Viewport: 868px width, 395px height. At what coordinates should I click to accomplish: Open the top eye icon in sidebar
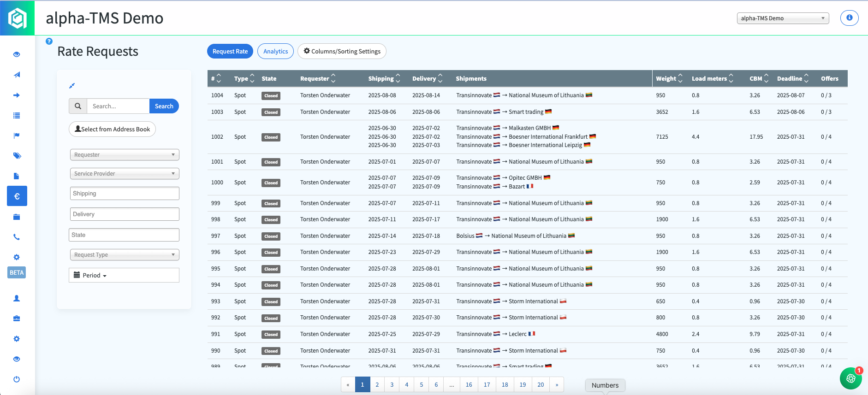click(17, 54)
